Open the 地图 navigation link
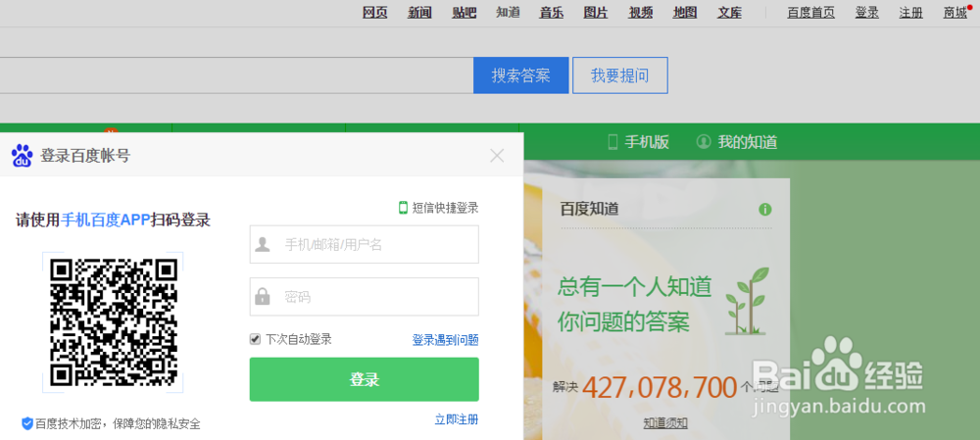 tap(685, 12)
